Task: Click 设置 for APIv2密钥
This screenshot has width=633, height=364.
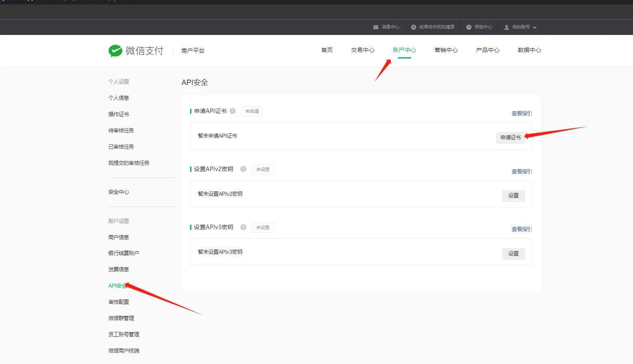Action: [x=513, y=195]
